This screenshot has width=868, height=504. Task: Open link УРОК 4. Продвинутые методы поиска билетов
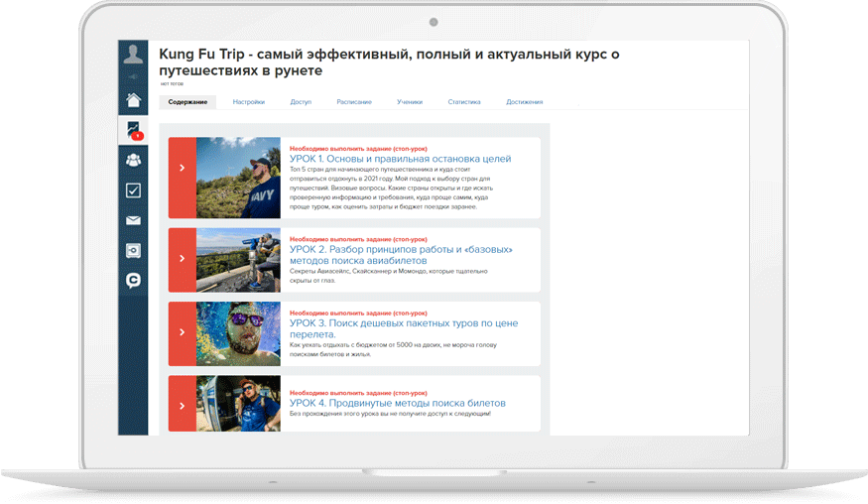(398, 403)
